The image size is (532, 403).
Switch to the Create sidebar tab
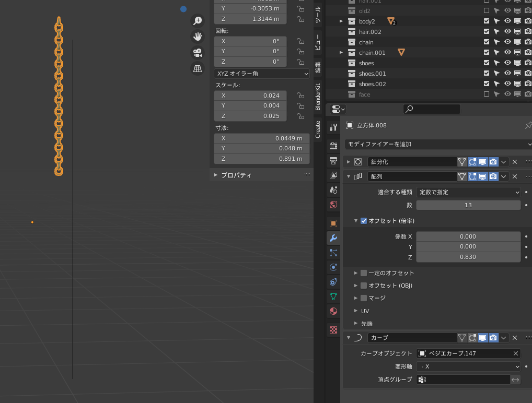318,129
